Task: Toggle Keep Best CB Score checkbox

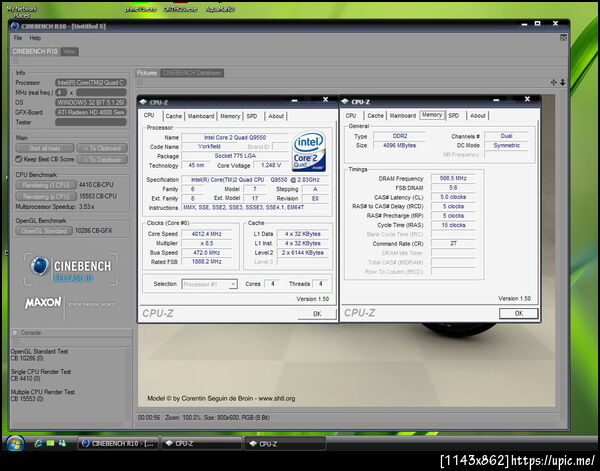Action: point(18,159)
